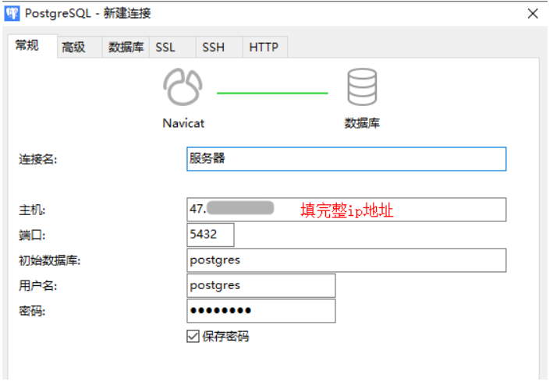Click the 用户名: label
The height and width of the screenshot is (392, 553).
pos(38,286)
